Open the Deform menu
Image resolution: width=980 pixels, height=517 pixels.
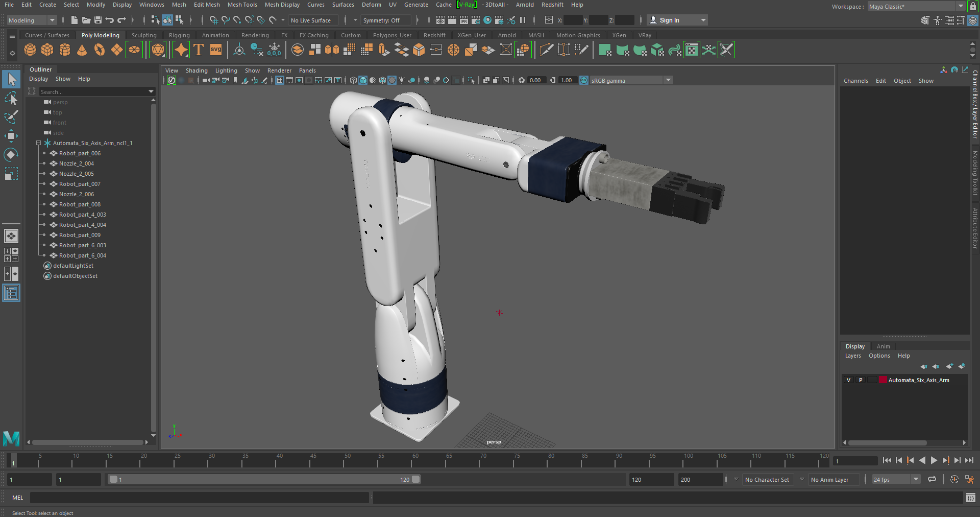[x=371, y=5]
